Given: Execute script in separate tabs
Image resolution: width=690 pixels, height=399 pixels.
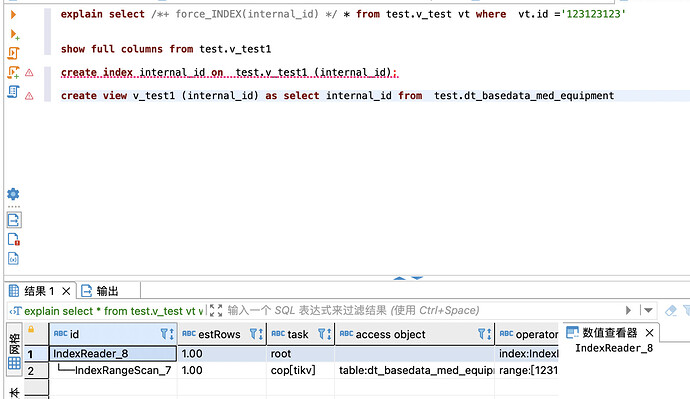Looking at the screenshot, I should point(13,72).
